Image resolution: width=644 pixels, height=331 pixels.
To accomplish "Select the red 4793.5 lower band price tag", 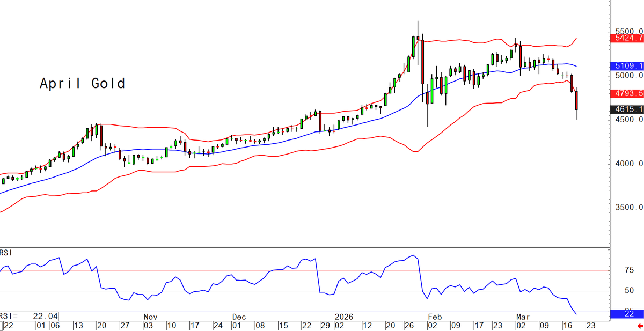I will click(x=627, y=93).
